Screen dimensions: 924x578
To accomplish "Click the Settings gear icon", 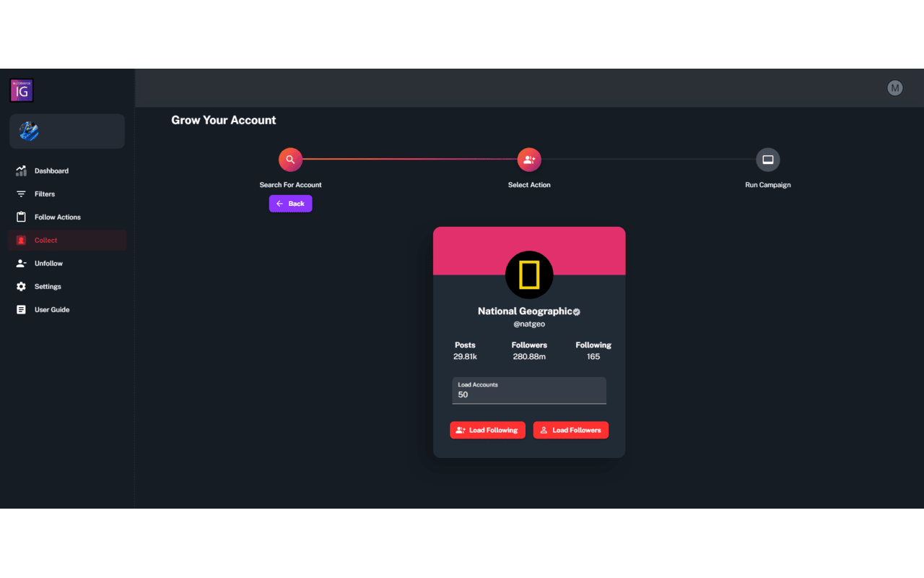I will [21, 287].
